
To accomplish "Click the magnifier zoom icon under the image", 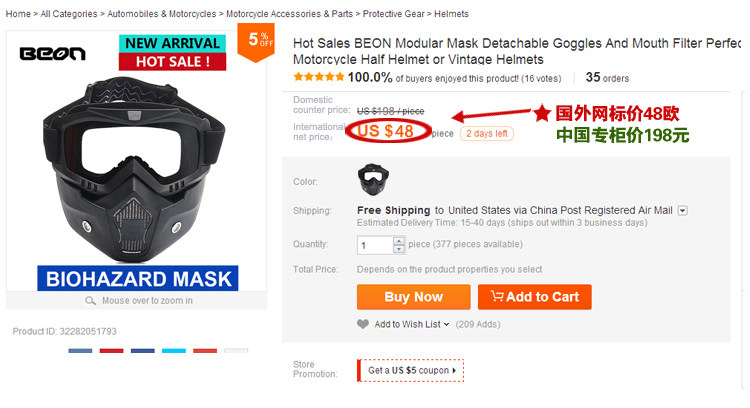I will pos(91,300).
